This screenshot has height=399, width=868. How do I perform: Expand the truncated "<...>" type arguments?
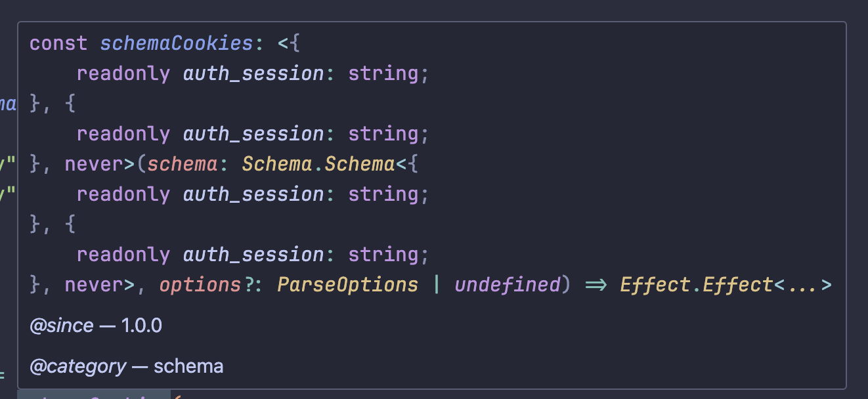[802, 285]
